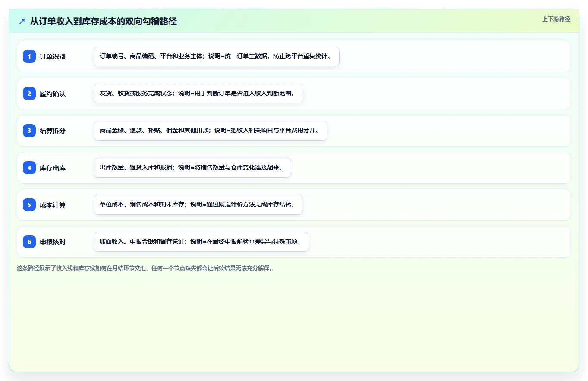Click step number badge 3
Image resolution: width=588 pixels, height=381 pixels.
[29, 131]
